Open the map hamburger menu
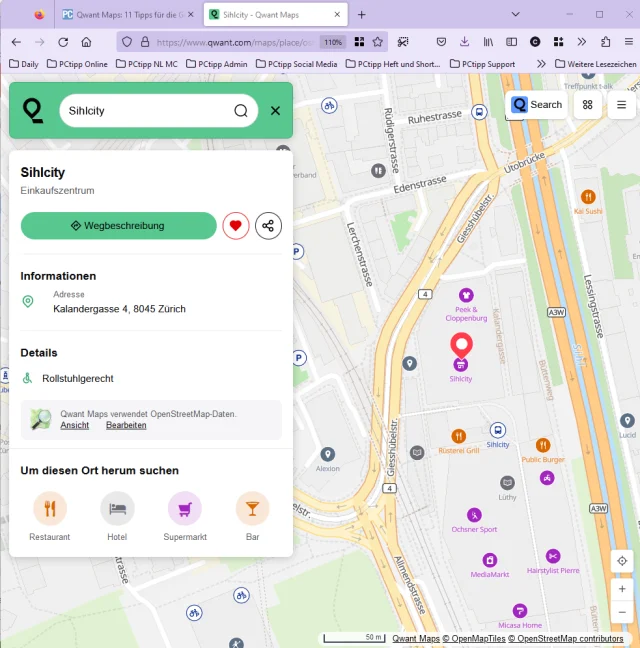This screenshot has width=640, height=648. click(x=621, y=105)
